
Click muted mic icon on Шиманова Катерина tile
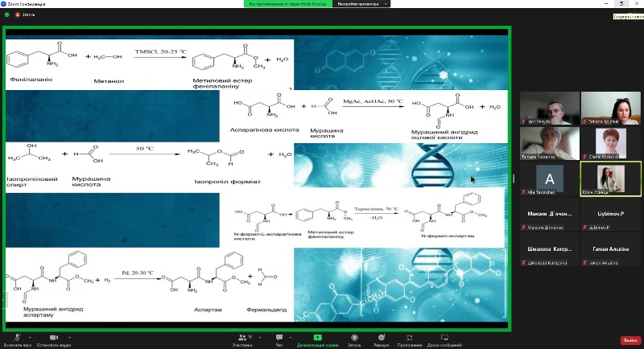(524, 263)
